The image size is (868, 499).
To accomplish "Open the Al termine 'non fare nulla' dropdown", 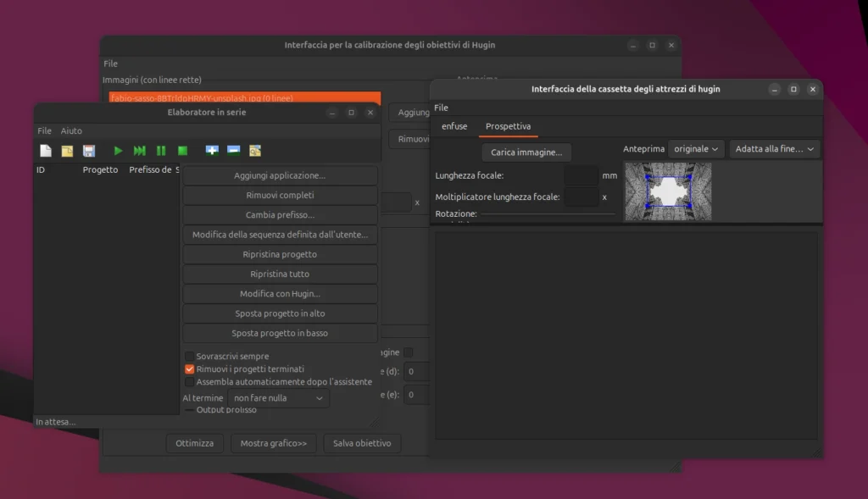I will (279, 398).
